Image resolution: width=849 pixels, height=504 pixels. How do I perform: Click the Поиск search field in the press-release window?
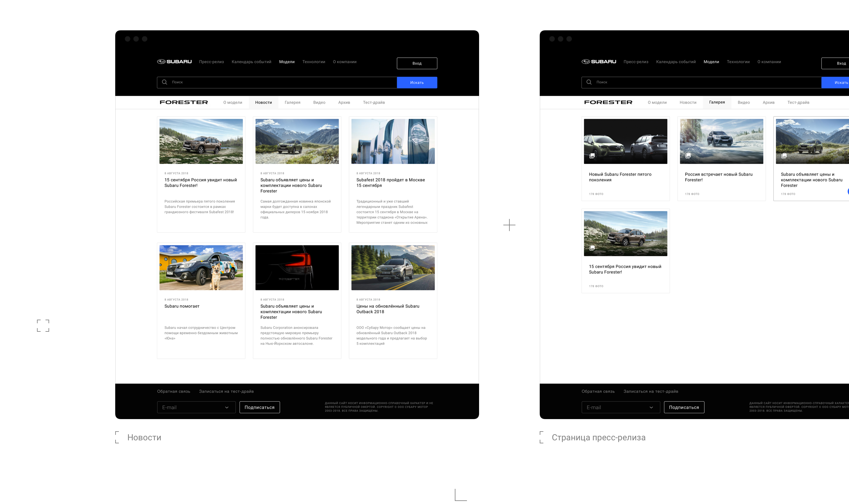701,82
